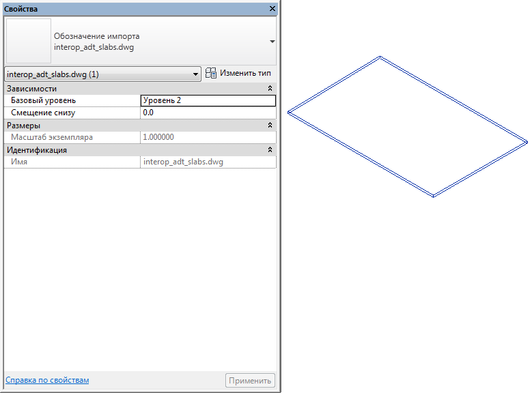Click the Обозначение импорта type name
The image size is (532, 393).
point(97,36)
